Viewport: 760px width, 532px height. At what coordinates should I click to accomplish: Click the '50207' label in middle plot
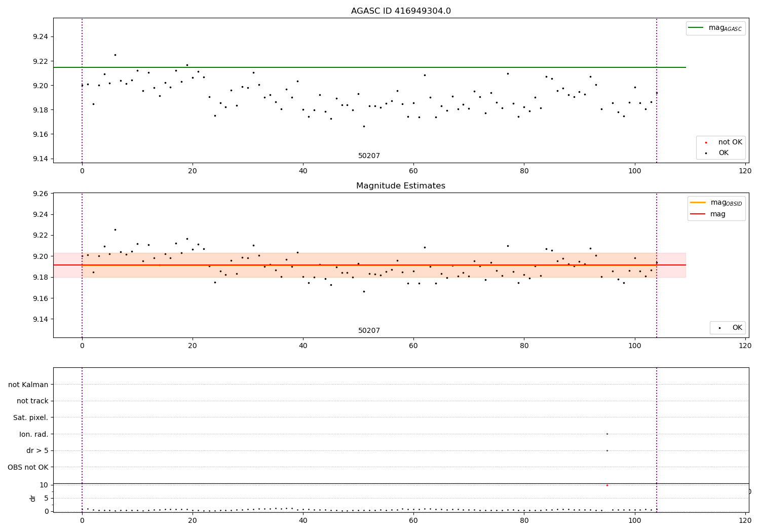[369, 331]
